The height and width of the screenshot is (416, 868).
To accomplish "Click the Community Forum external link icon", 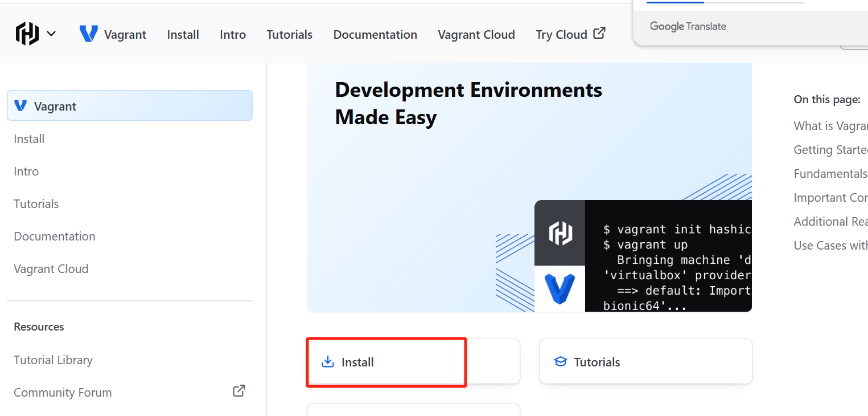I will point(239,391).
